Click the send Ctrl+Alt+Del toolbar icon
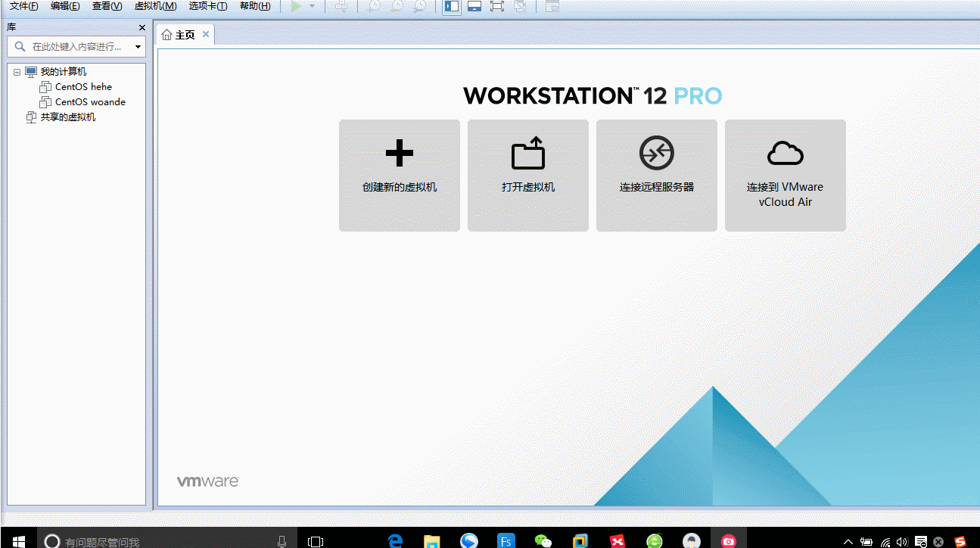The image size is (980, 548). coord(341,6)
